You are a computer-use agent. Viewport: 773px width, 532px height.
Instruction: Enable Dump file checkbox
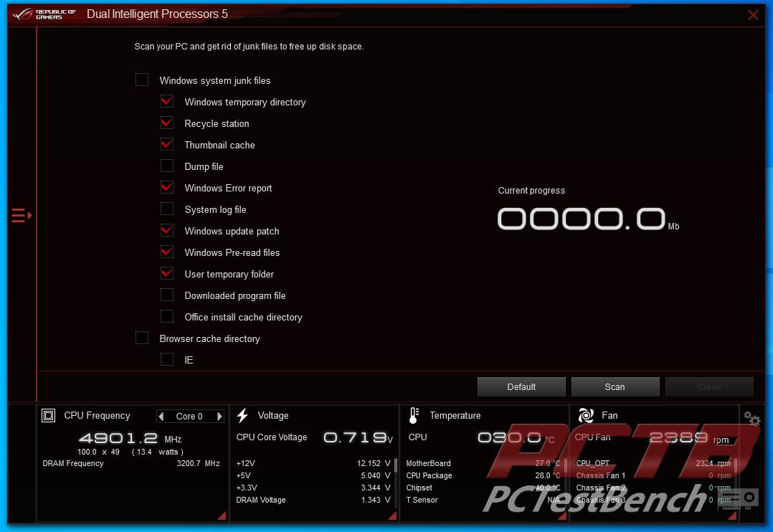[167, 166]
